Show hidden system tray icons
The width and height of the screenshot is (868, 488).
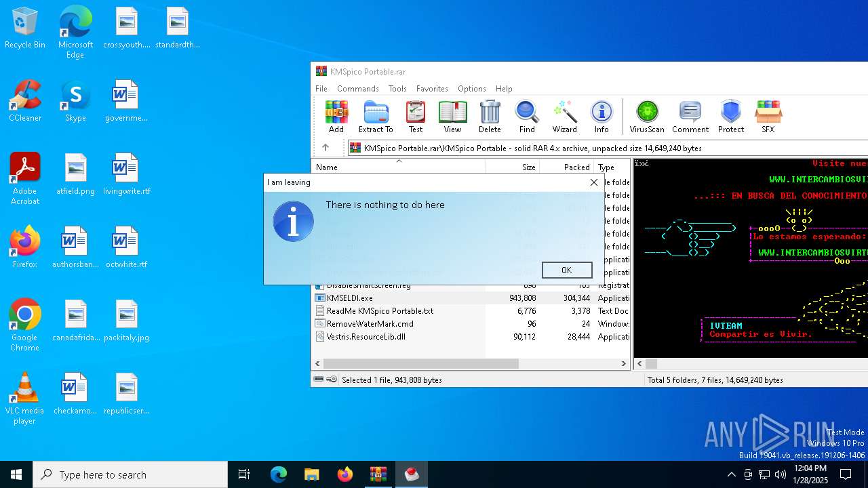[731, 474]
